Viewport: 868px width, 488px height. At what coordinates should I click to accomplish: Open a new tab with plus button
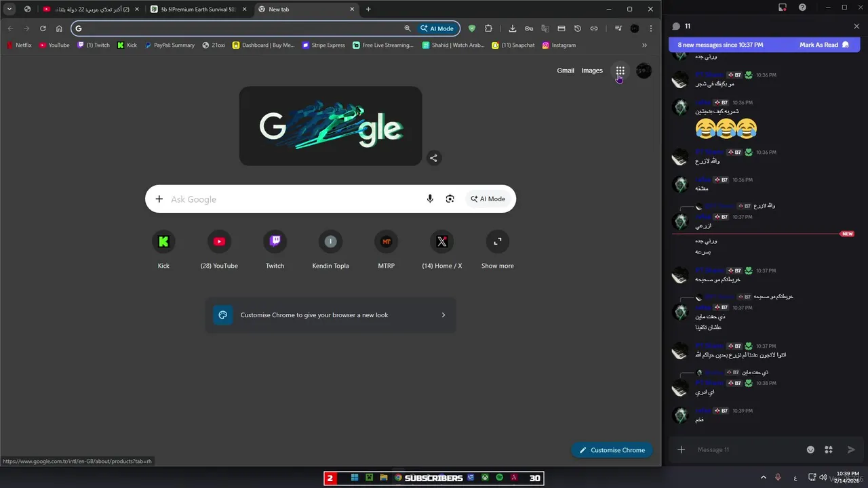click(368, 9)
